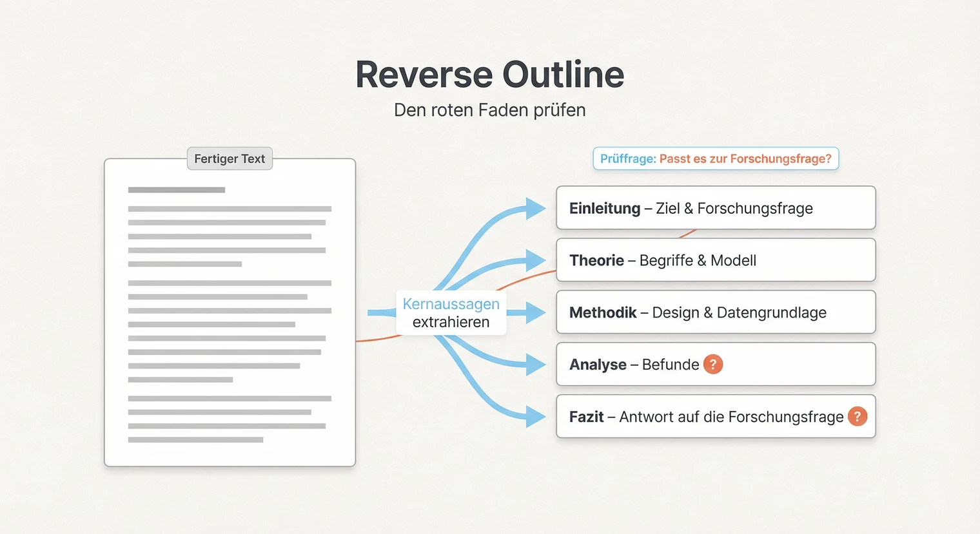Viewport: 980px width, 534px height.
Task: Click the Fertiger Text tab label
Action: click(x=230, y=158)
